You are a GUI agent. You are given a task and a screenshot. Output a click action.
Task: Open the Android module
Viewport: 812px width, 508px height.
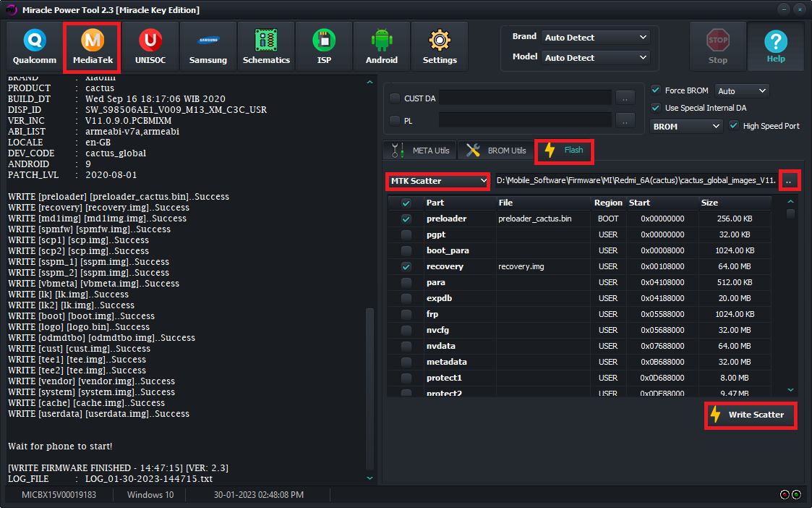pyautogui.click(x=382, y=46)
